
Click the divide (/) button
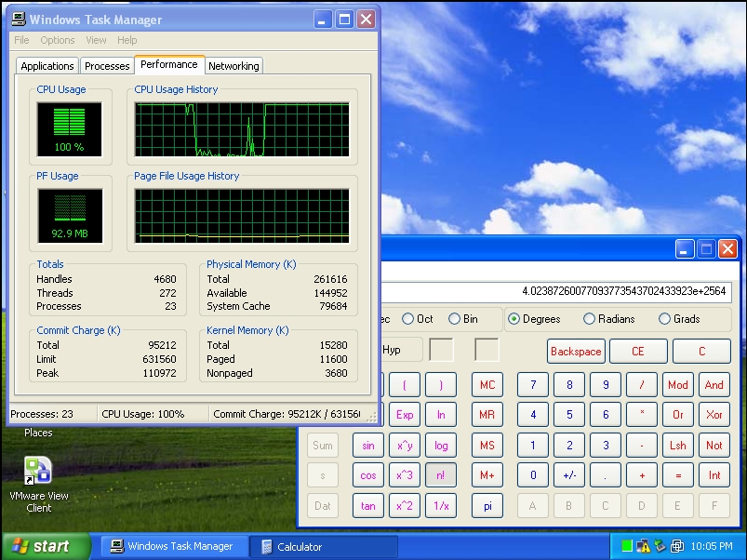click(642, 385)
